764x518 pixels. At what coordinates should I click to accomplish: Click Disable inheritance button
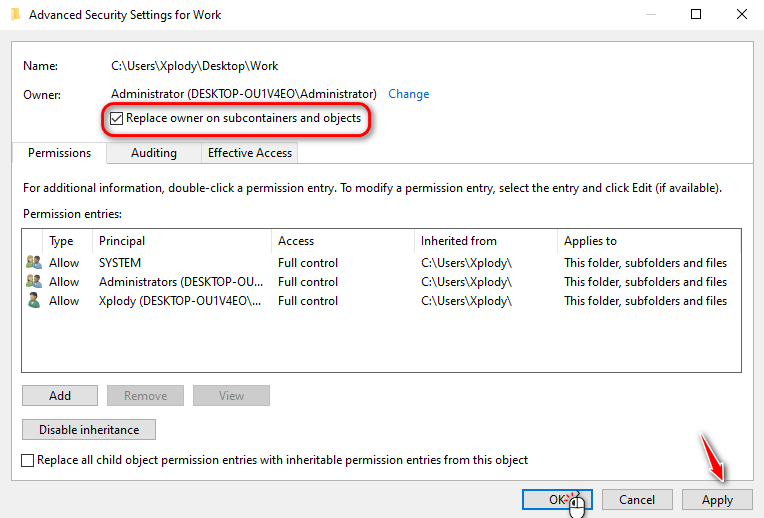point(89,430)
